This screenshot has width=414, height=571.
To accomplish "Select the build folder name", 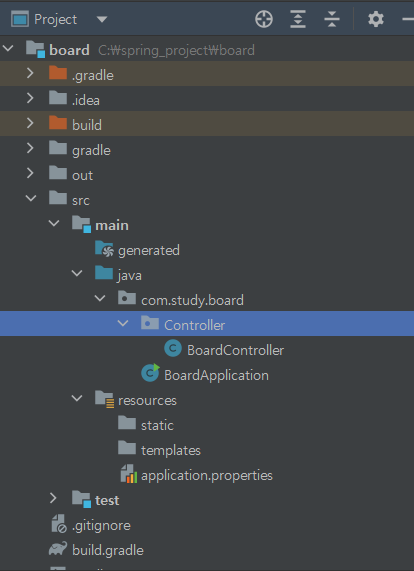I will point(87,125).
